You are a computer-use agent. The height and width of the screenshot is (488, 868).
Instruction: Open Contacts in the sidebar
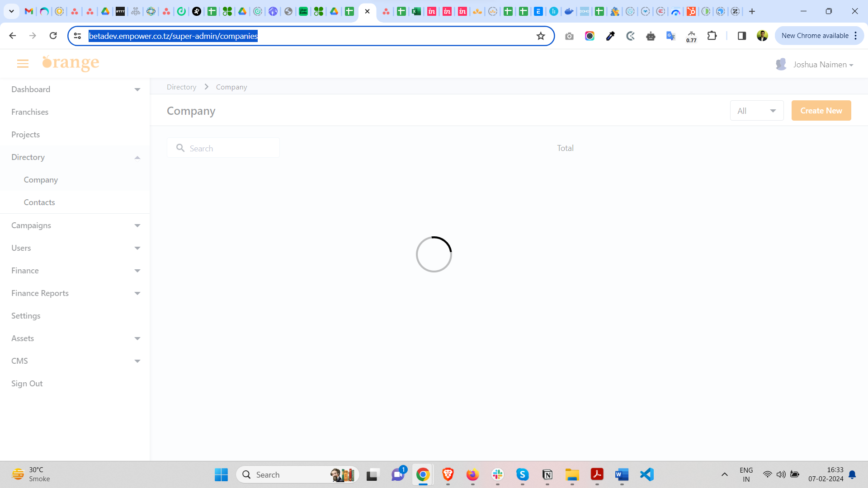pyautogui.click(x=39, y=202)
